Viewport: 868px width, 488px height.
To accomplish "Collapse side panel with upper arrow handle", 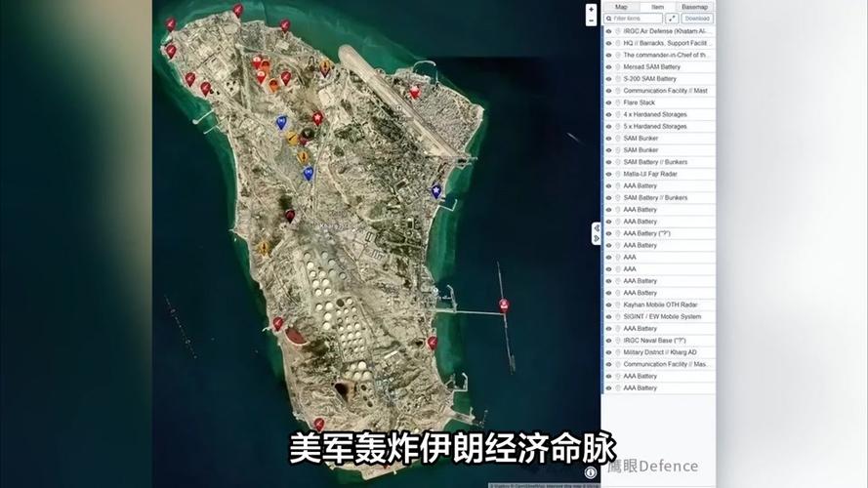I will click(597, 228).
